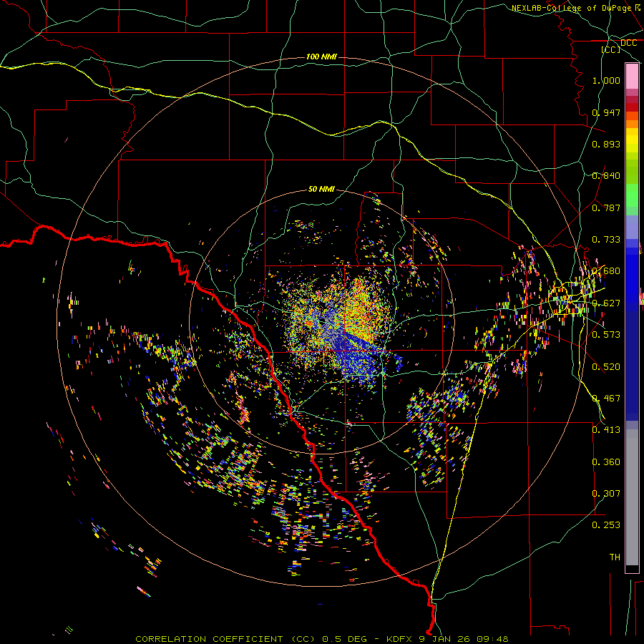
Task: Click the 100 NMI range ring label
Action: [321, 57]
